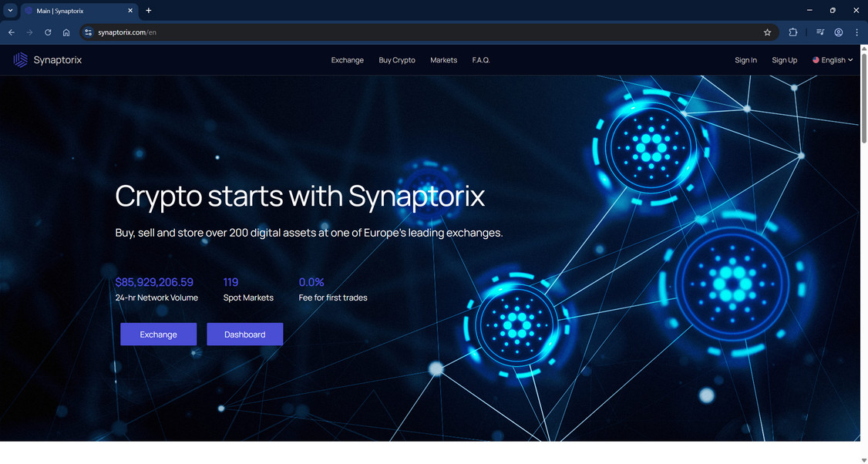Click the 24-hr Network Volume label
868x464 pixels.
156,298
